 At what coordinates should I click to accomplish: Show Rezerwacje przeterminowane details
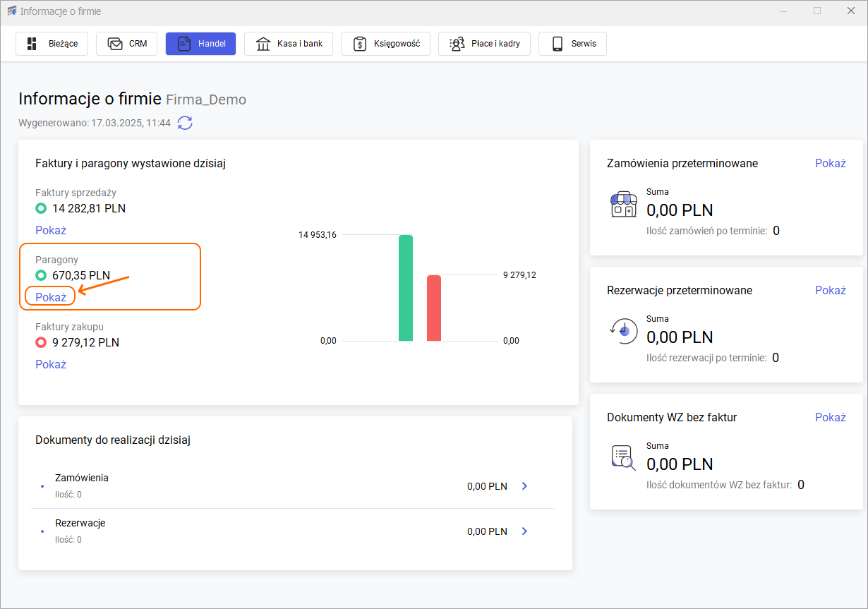(831, 290)
